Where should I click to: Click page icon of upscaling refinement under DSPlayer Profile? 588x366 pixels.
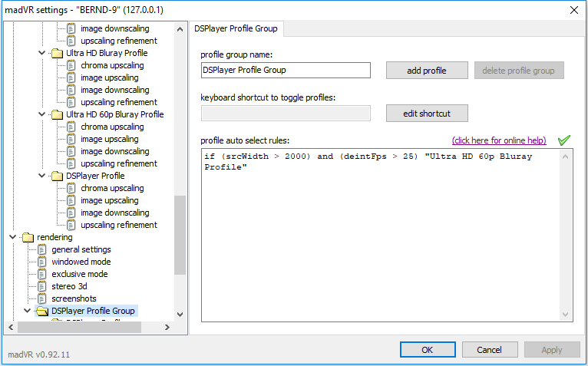click(71, 225)
